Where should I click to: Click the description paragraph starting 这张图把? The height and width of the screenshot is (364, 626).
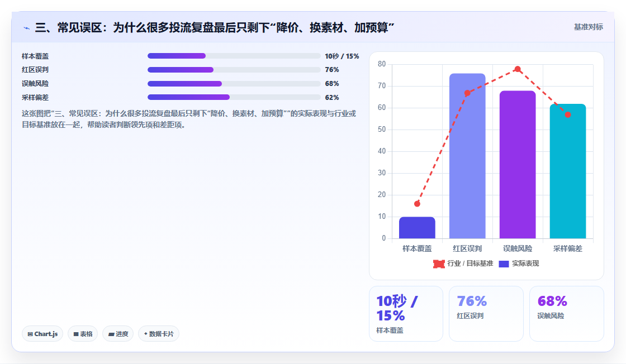coord(189,119)
